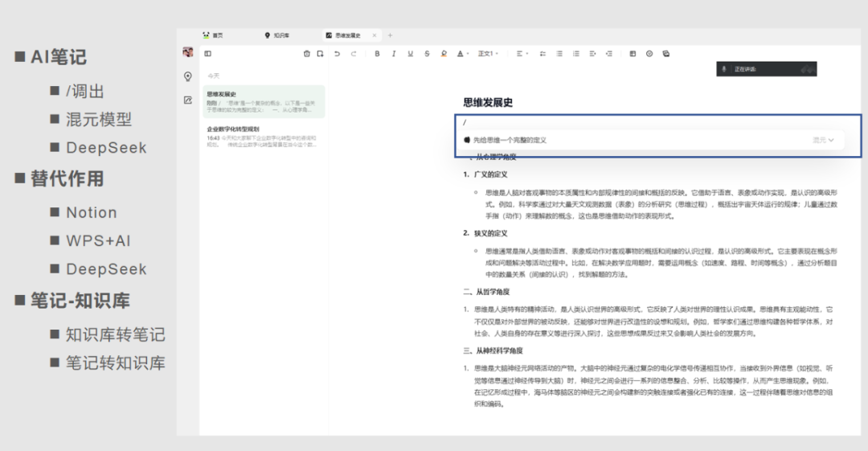Open a new tab with the plus icon
This screenshot has height=451, width=868.
[390, 35]
